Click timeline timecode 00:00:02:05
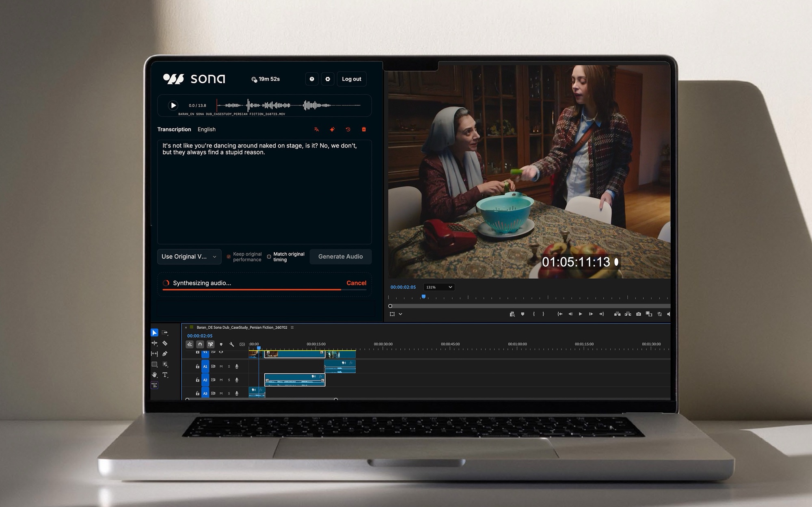 coord(200,336)
